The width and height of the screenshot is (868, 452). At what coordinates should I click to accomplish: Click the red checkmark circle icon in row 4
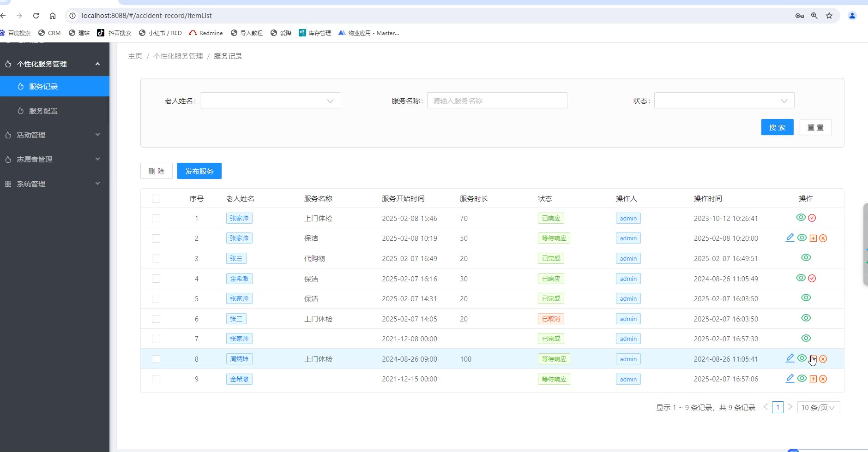[812, 279]
